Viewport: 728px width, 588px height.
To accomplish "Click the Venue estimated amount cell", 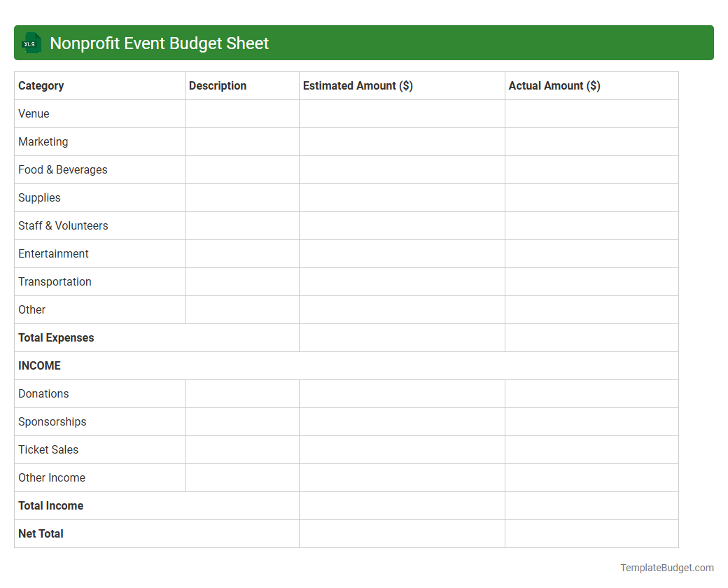I will pos(402,113).
